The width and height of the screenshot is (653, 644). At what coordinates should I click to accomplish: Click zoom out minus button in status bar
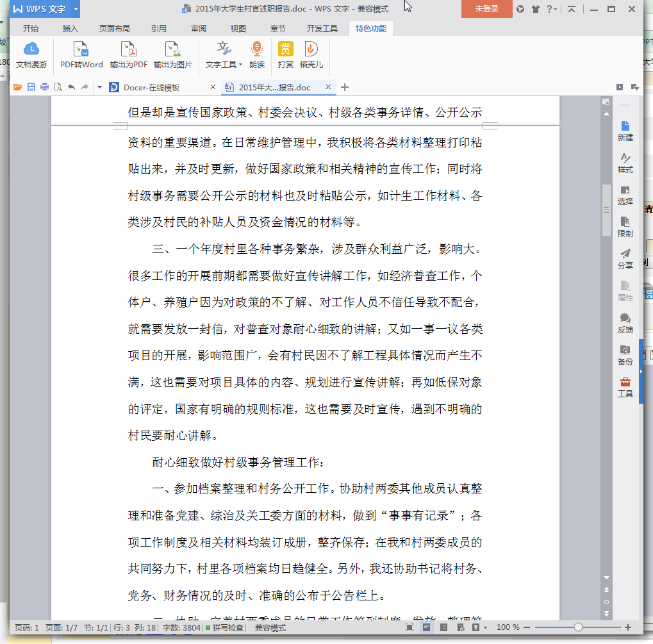click(x=527, y=627)
